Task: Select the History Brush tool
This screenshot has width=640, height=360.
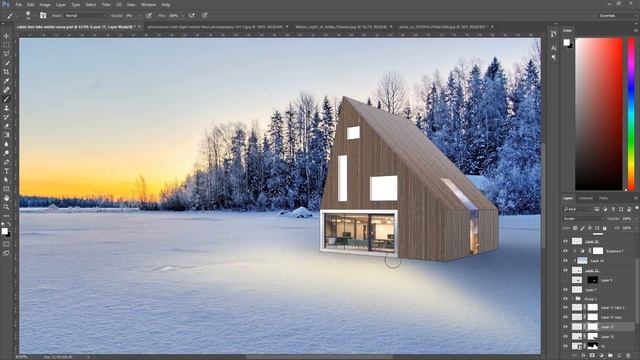Action: point(6,117)
